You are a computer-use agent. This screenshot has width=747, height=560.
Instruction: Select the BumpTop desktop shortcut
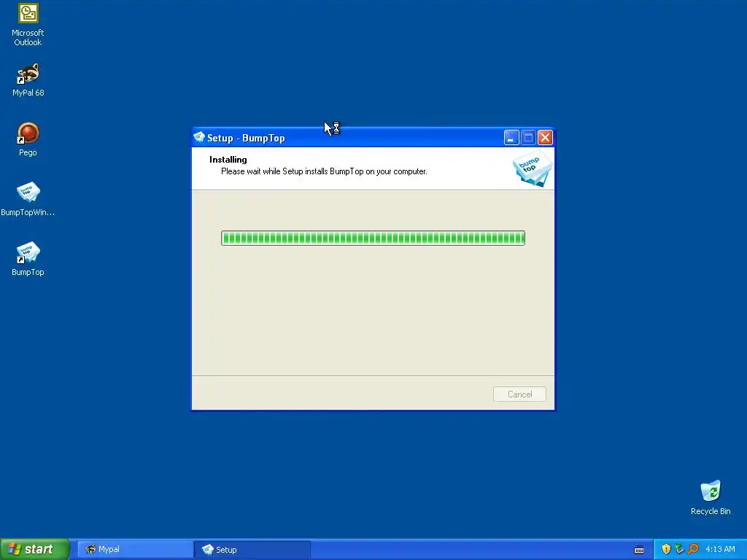[x=28, y=259]
